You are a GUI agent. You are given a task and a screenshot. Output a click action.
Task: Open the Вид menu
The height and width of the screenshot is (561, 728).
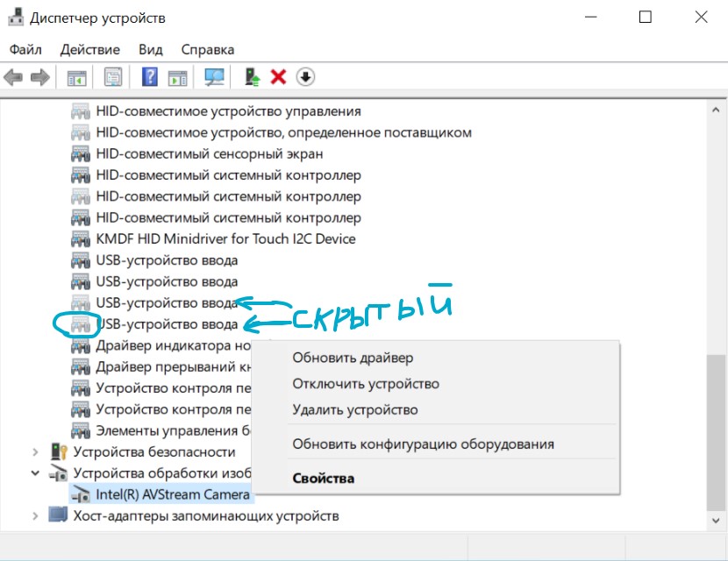[151, 50]
